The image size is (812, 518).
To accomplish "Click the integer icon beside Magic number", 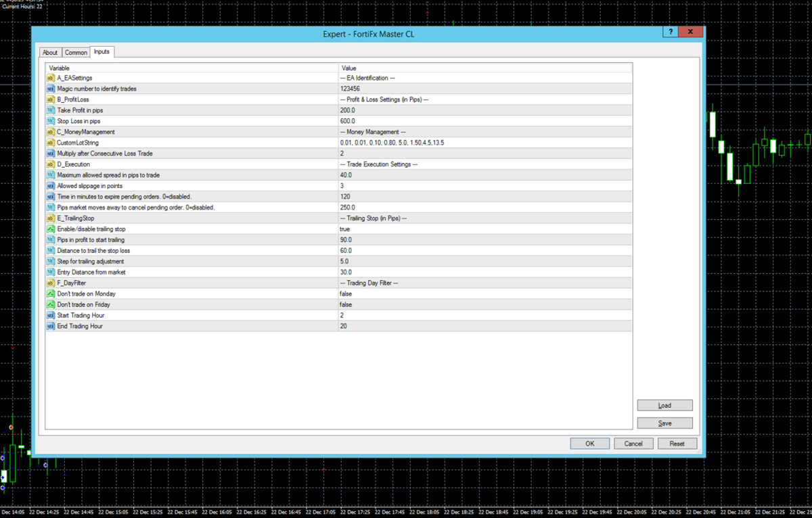I will (x=51, y=89).
